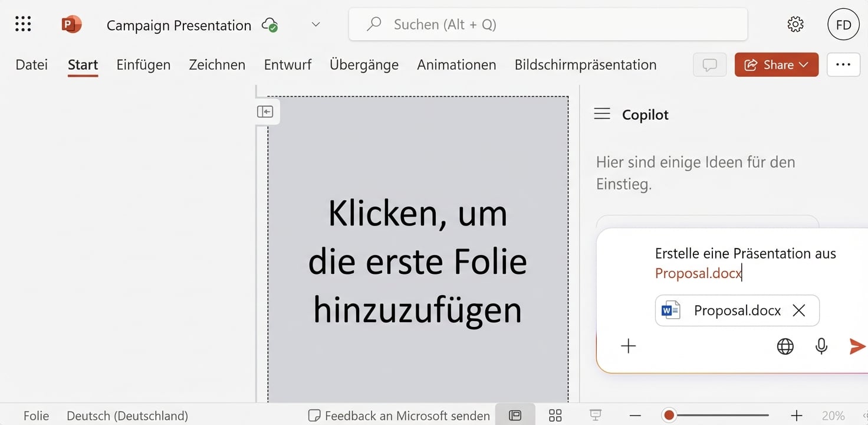Screen dimensions: 868x425
Task: Open the Übergänge ribbon tab
Action: point(364,65)
